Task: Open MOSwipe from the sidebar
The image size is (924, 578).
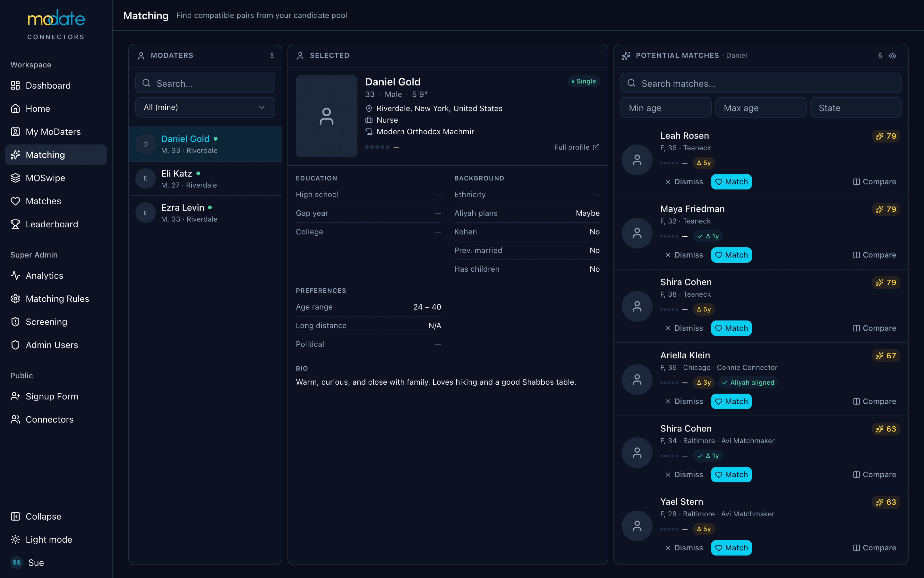Action: [56, 178]
